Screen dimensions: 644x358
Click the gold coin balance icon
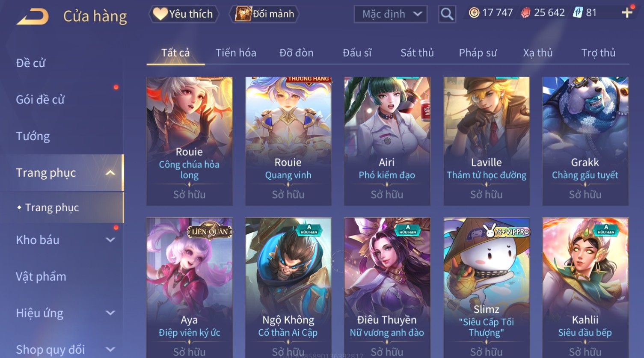coord(474,13)
